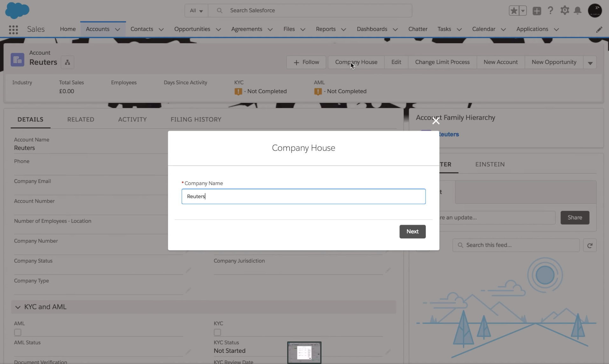The height and width of the screenshot is (364, 609).
Task: Tick the KYC checkbox
Action: click(218, 332)
